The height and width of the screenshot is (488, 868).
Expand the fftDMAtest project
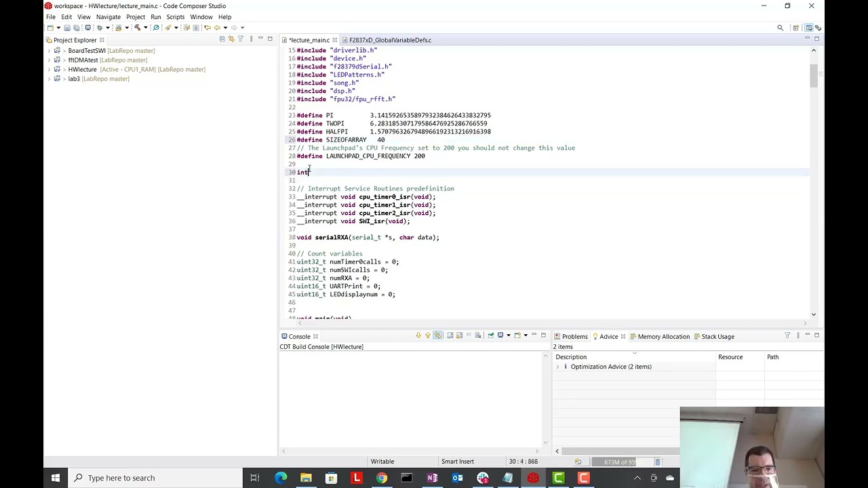[49, 60]
